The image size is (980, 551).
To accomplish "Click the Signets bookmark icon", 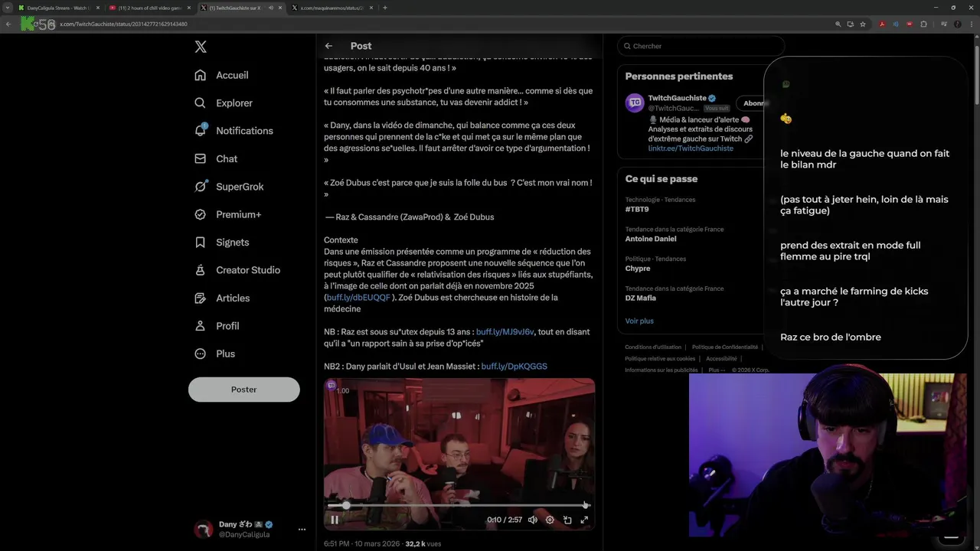I will (x=201, y=242).
